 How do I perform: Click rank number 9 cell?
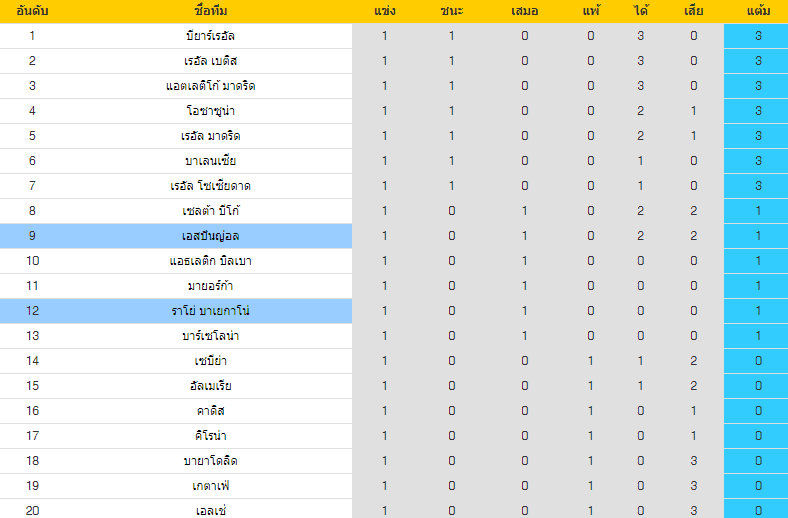pyautogui.click(x=32, y=236)
